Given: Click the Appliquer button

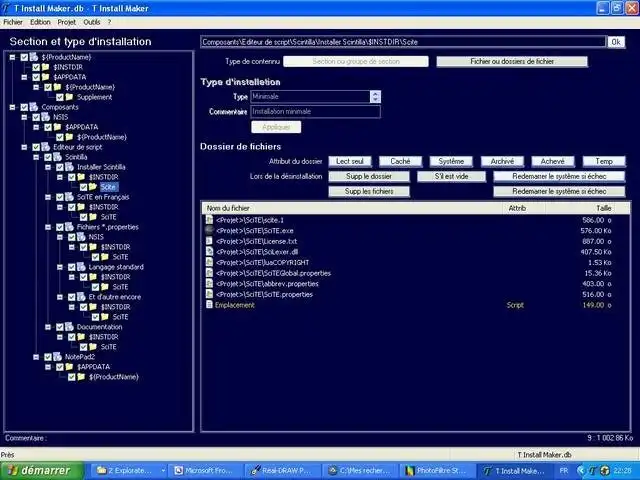Looking at the screenshot, I should point(276,127).
